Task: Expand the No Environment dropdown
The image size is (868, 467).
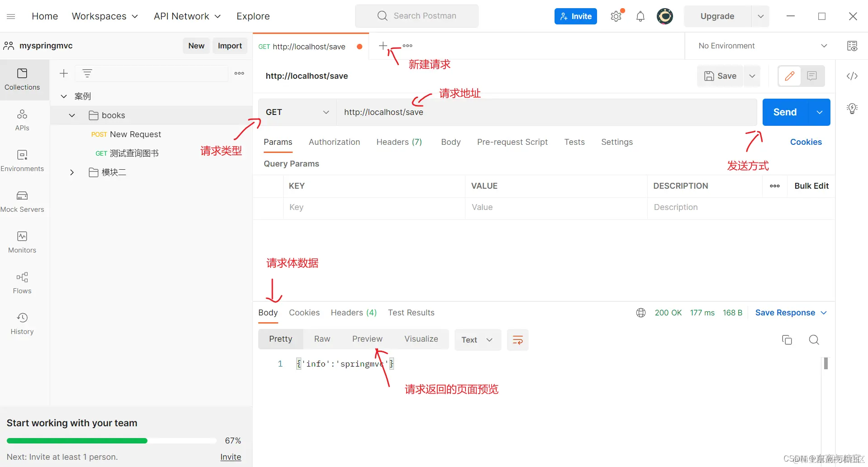Action: [x=824, y=46]
